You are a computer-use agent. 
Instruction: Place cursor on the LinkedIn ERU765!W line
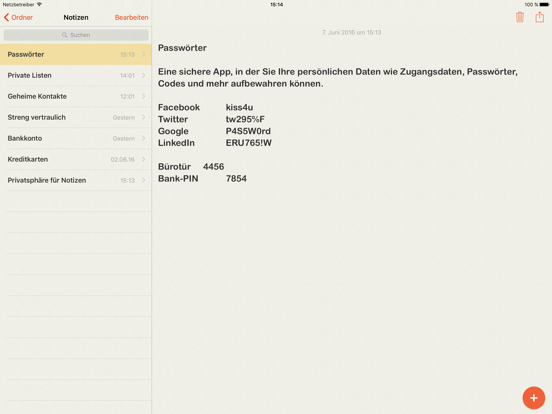pyautogui.click(x=215, y=143)
